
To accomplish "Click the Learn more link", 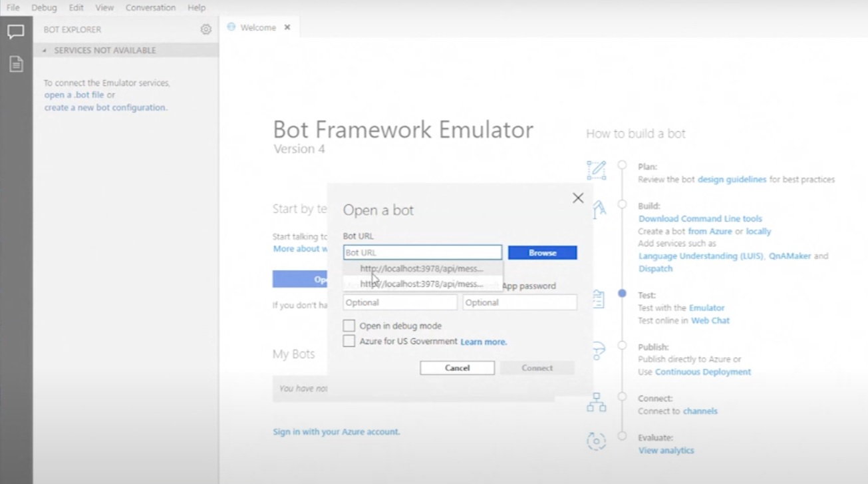I will click(484, 342).
